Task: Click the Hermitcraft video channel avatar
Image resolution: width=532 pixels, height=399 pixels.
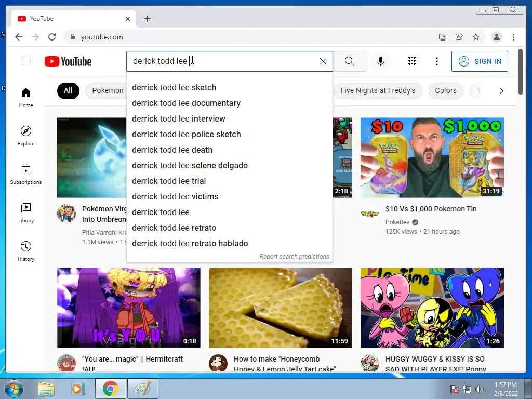Action: pos(66,363)
